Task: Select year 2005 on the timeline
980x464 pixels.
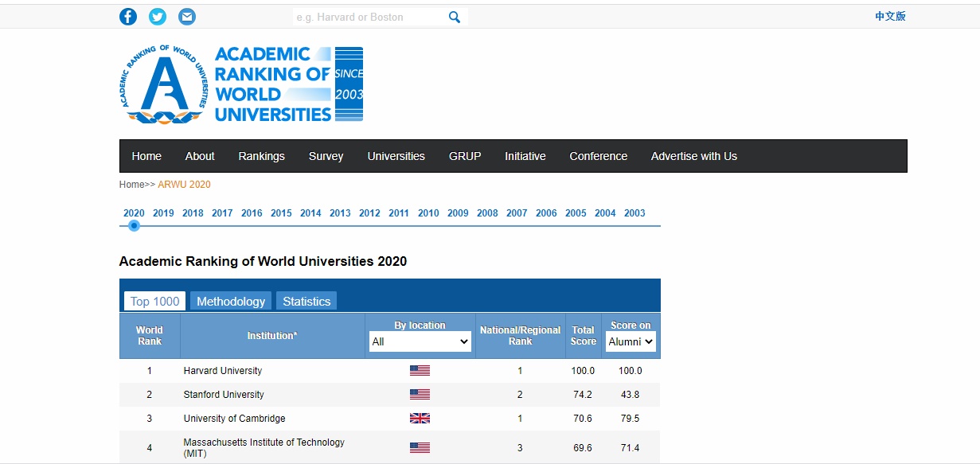Action: point(576,213)
